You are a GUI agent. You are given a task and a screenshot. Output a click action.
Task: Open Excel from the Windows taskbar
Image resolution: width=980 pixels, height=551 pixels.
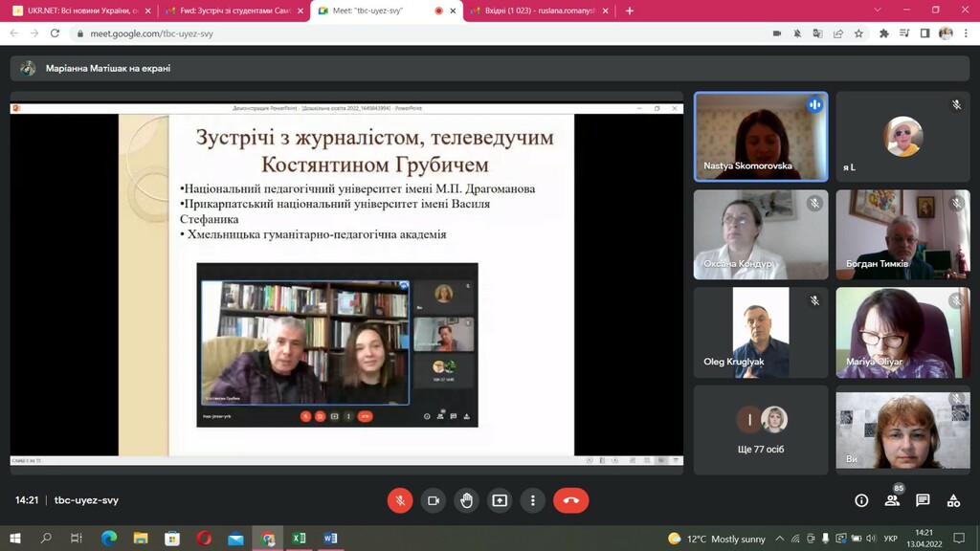click(299, 539)
